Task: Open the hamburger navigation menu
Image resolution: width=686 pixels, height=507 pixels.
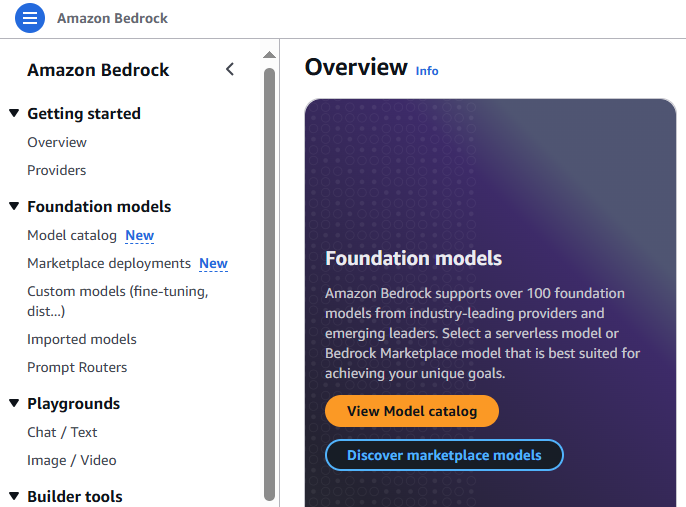Action: click(x=30, y=18)
